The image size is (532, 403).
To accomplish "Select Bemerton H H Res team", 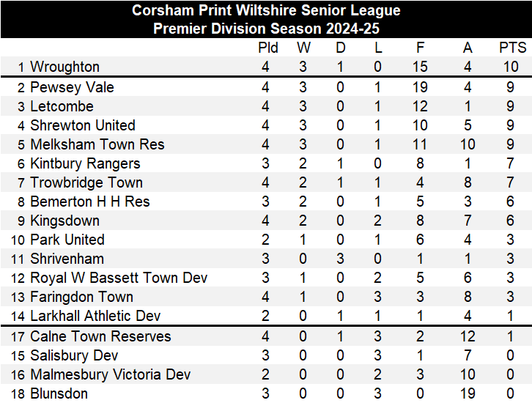I will click(89, 202).
